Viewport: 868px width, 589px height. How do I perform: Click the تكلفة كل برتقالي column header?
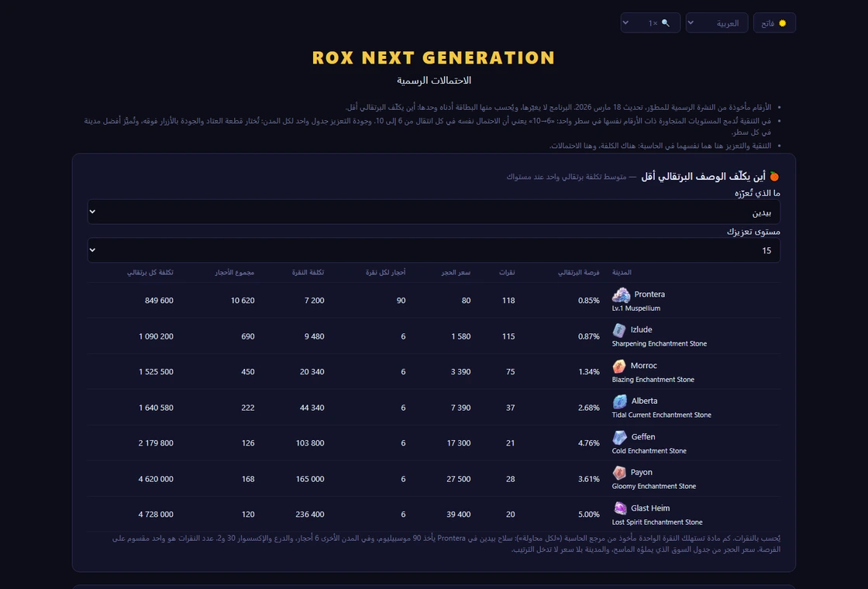click(x=150, y=272)
